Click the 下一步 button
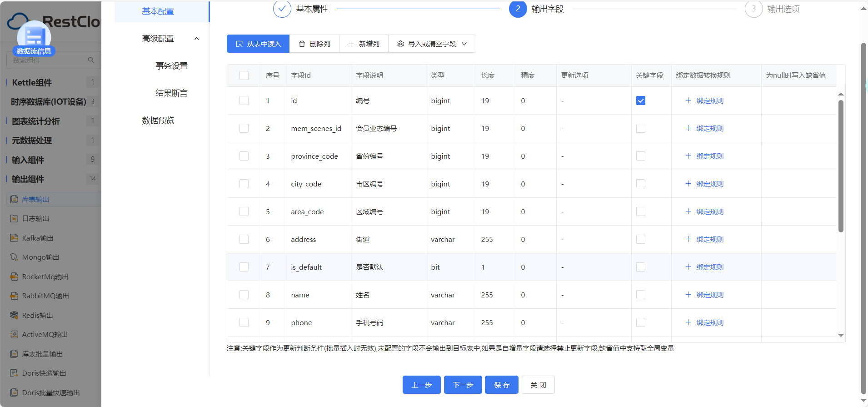This screenshot has height=407, width=868. pos(463,385)
